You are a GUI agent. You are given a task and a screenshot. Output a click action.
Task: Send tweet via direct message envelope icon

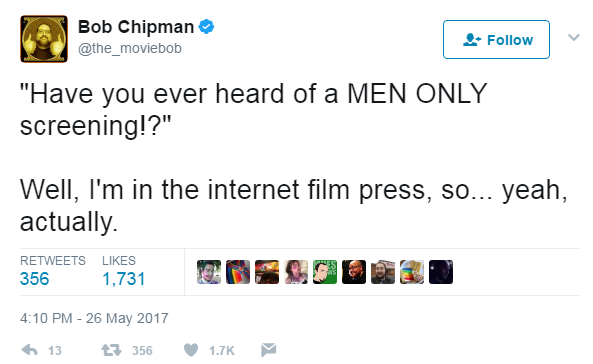click(269, 350)
